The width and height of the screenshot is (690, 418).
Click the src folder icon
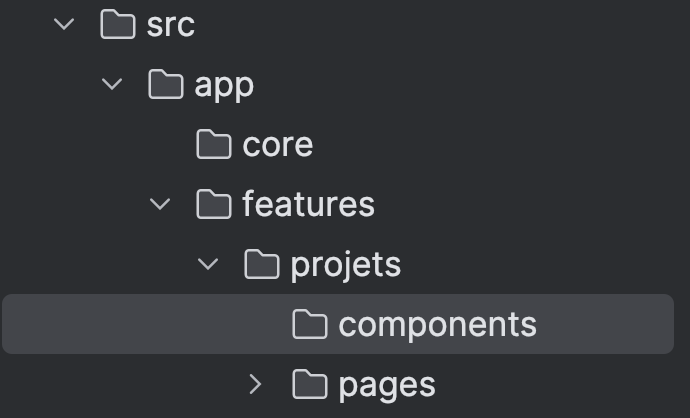pos(118,25)
